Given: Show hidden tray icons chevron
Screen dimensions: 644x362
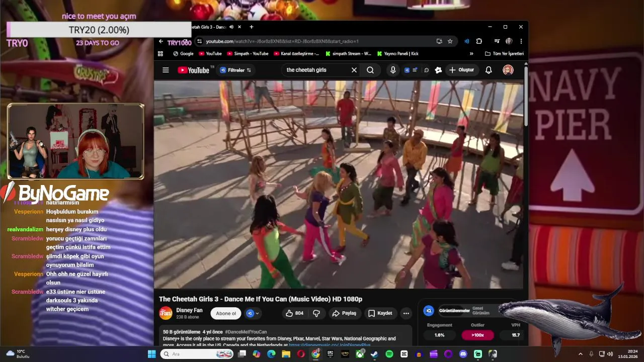Looking at the screenshot, I should 580,354.
